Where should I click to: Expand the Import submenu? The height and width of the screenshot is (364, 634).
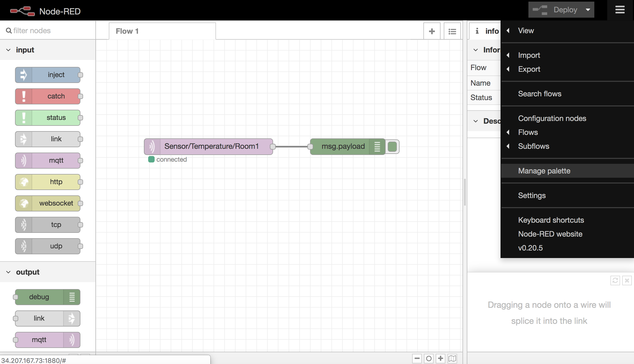[567, 55]
